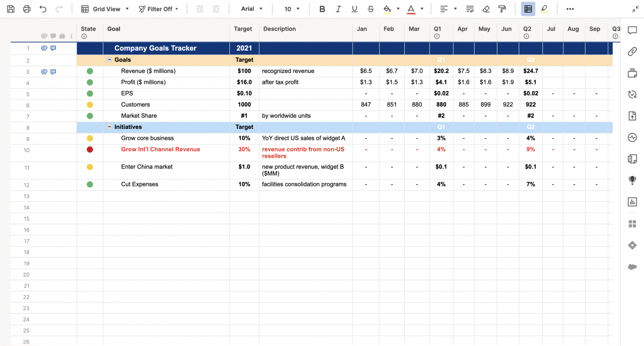Open the Filter Off menu
Screen dimensions: 644x346
click(x=159, y=8)
